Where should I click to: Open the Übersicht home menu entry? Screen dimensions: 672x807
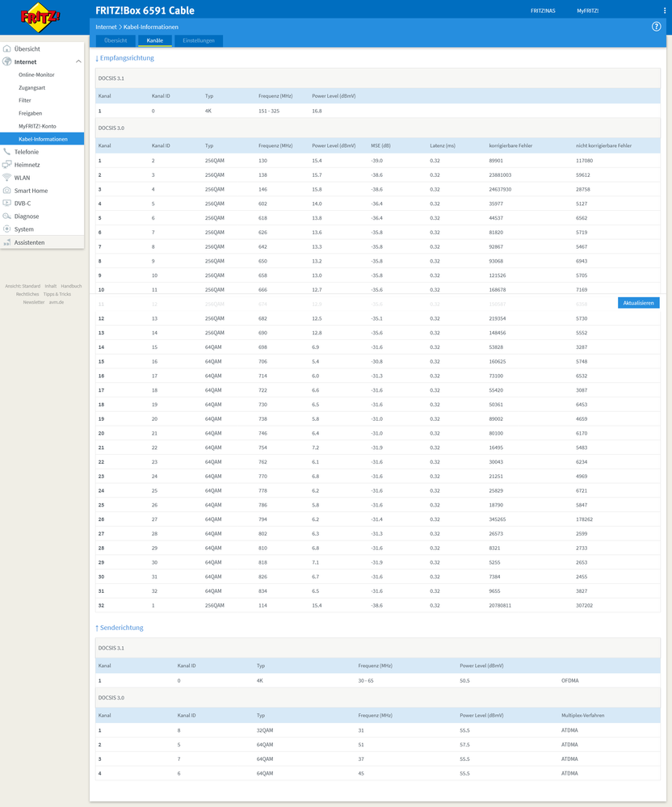[27, 48]
